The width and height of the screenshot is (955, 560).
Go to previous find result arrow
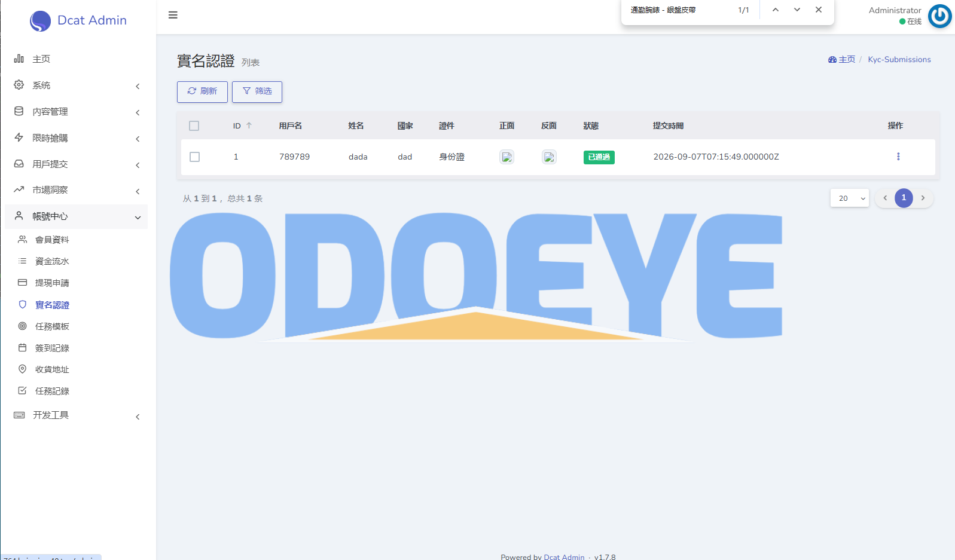776,10
